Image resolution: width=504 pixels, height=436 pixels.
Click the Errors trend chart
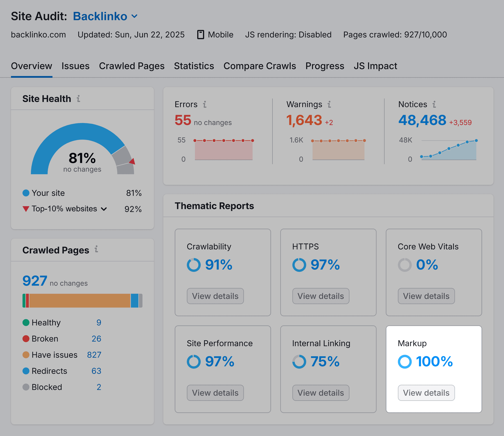[224, 150]
